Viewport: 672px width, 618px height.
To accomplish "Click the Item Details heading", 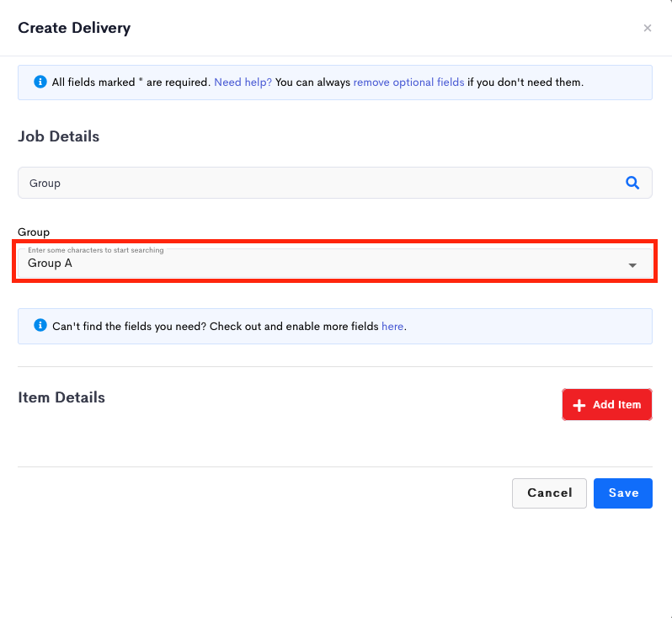I will click(61, 397).
